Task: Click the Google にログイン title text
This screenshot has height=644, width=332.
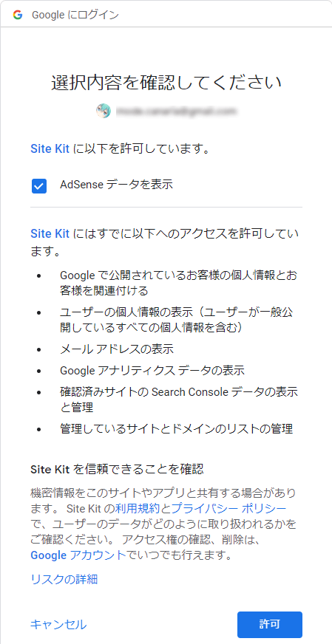Action: pos(75,16)
